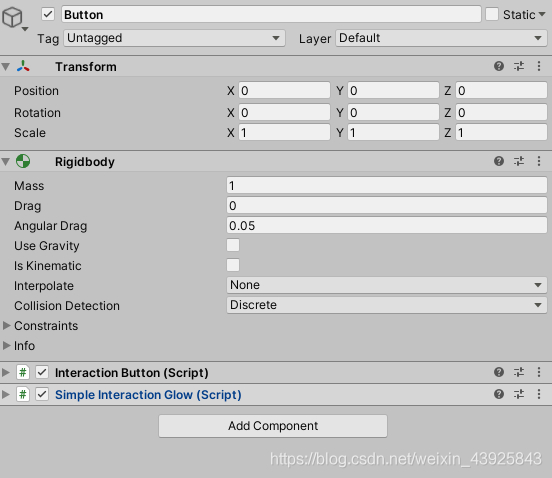Open Rigidbody presets icon

[x=519, y=161]
